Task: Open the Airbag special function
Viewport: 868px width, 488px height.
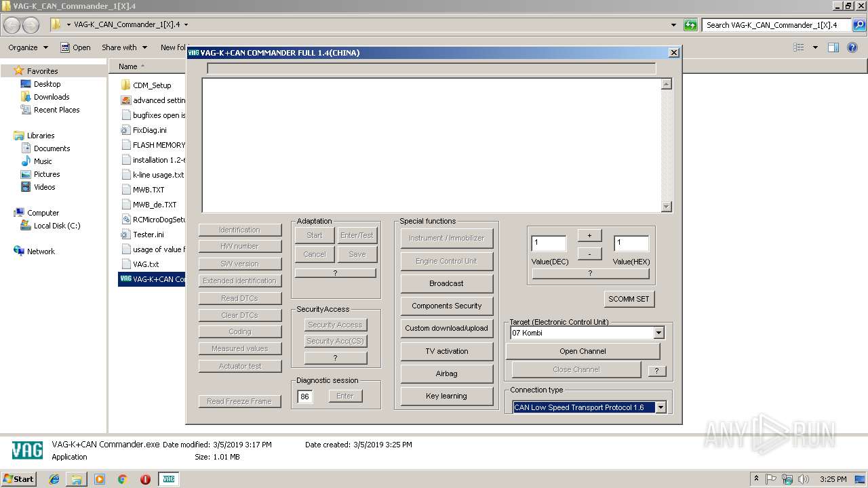Action: tap(446, 373)
